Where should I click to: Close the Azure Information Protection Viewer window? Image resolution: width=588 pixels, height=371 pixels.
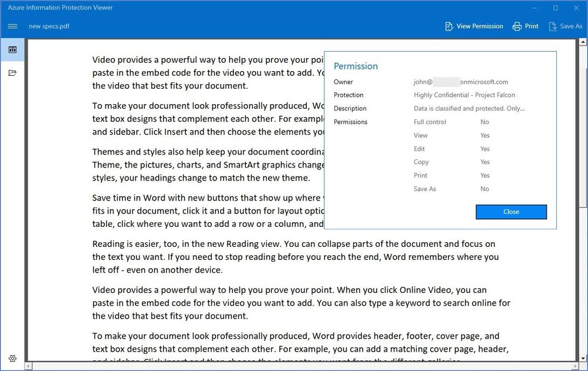point(576,8)
